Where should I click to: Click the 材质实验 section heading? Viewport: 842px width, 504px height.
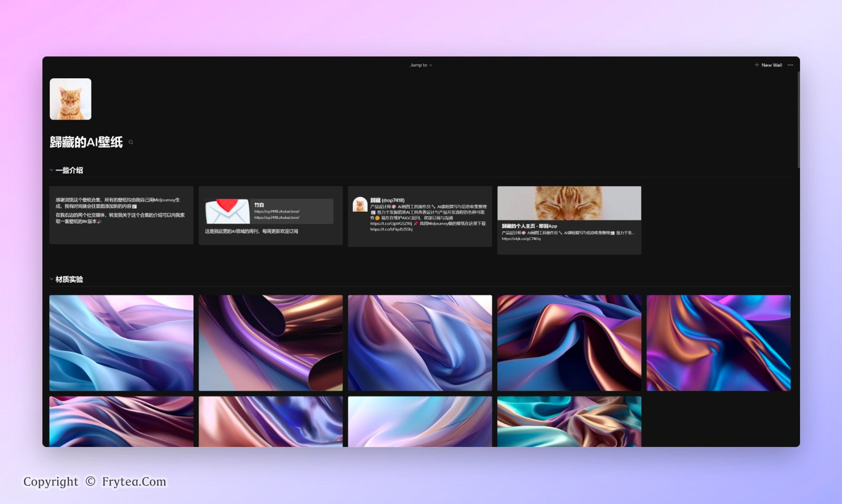coord(69,279)
